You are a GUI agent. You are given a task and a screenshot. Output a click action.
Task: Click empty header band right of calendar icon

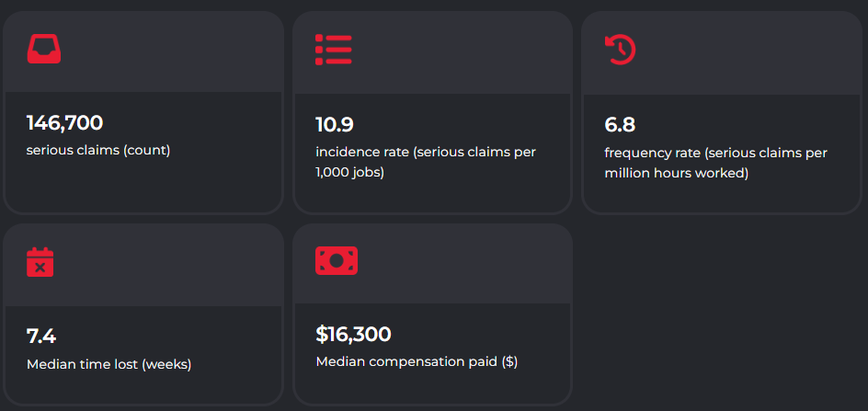175,264
